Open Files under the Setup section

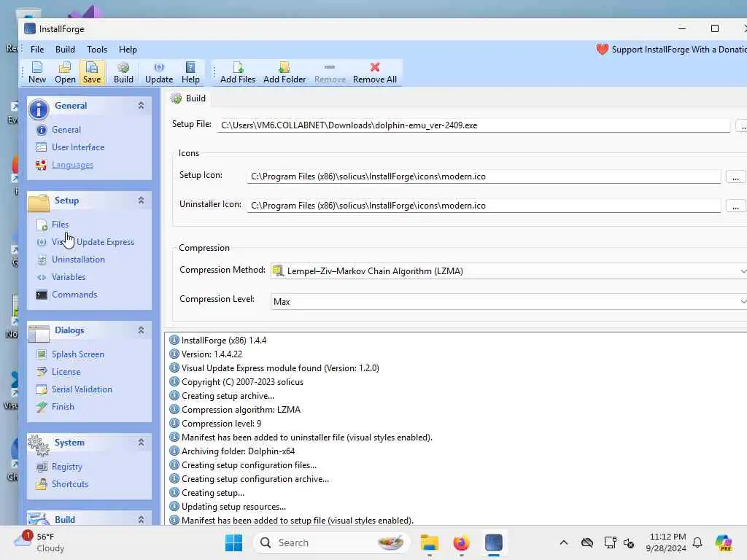tap(60, 225)
